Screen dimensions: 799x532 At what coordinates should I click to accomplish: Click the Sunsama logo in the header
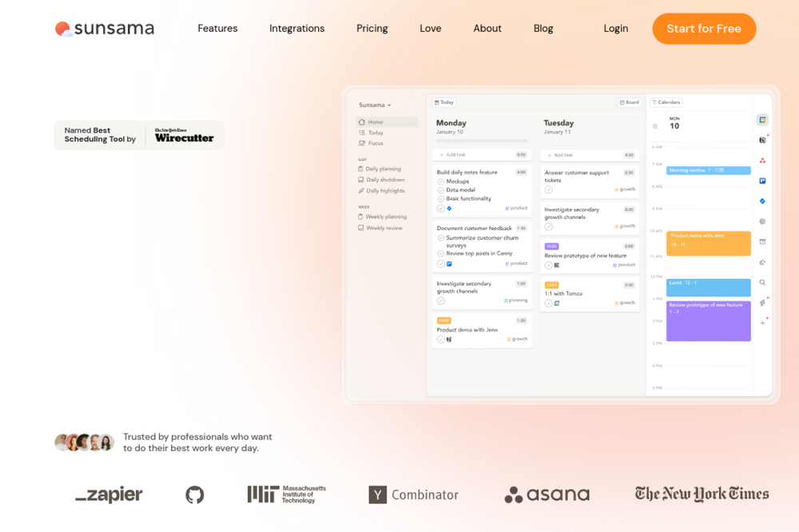pyautogui.click(x=105, y=29)
